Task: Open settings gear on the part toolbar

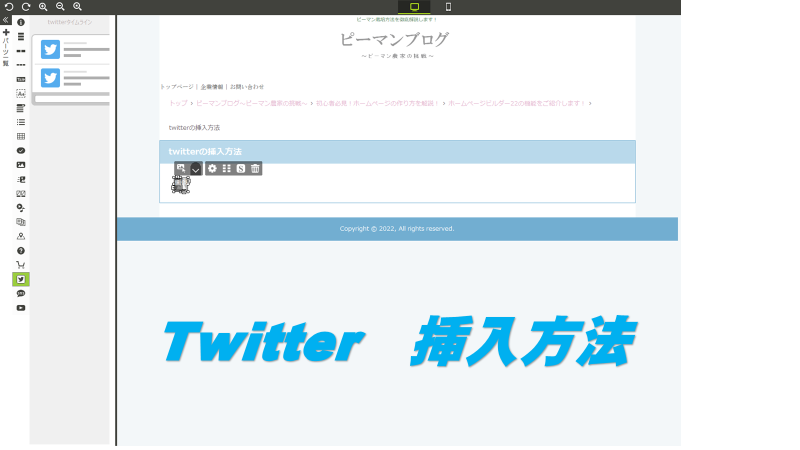Action: (212, 169)
